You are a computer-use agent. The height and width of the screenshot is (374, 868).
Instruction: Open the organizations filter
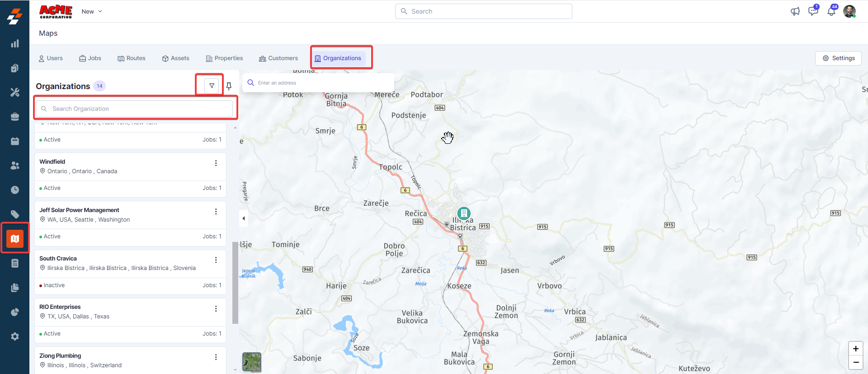[212, 86]
